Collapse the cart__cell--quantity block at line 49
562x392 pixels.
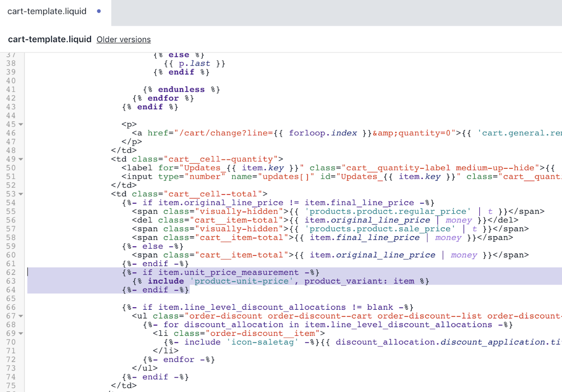[x=21, y=159]
